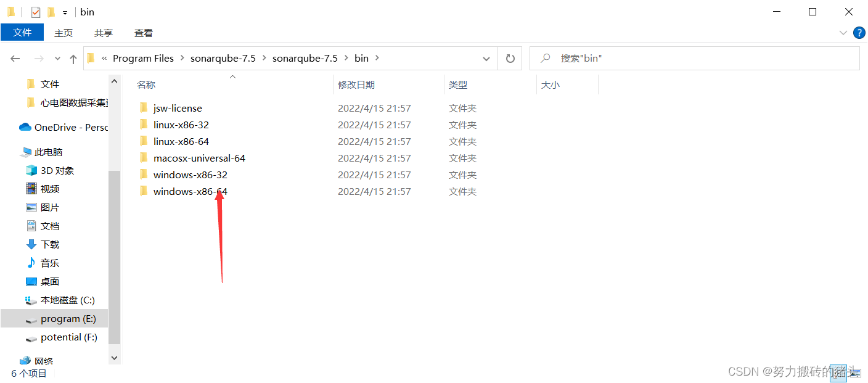Open 文档 in navigation pane
Viewport: 868px width, 383px height.
[50, 226]
